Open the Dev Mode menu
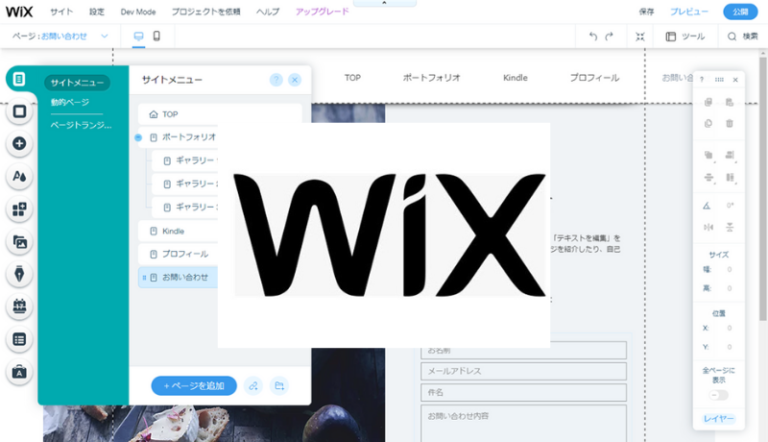 tap(138, 12)
